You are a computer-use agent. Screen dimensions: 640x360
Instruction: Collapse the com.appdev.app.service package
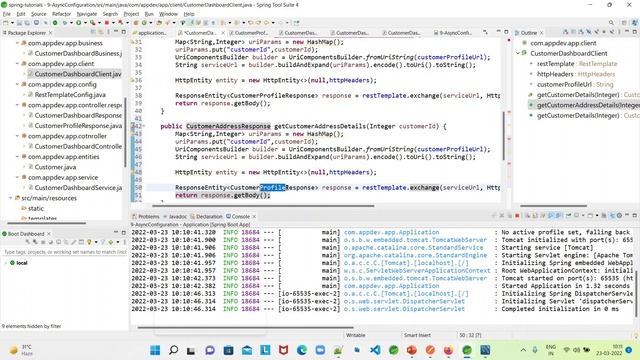coord(17,178)
